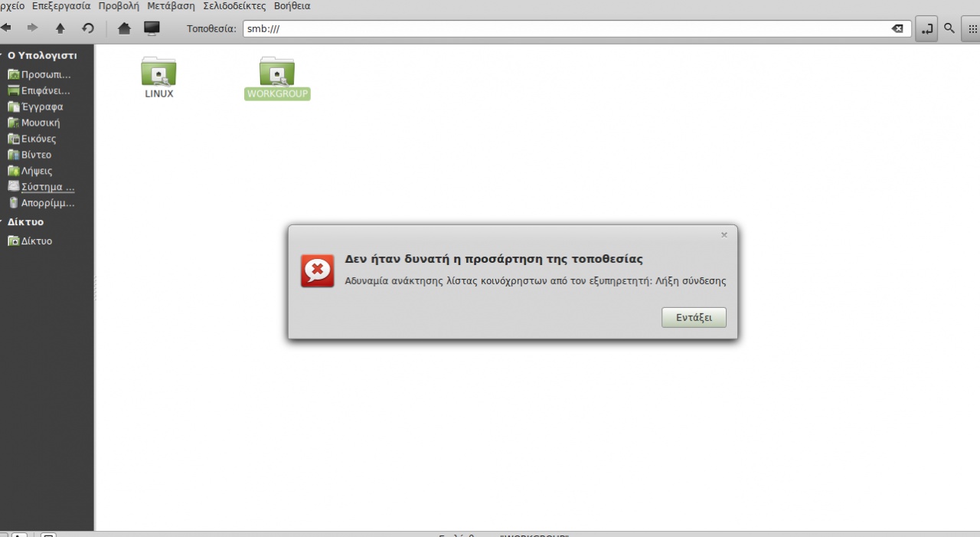This screenshot has height=537, width=980.
Task: Select the WORKGROUP network folder
Action: [x=277, y=77]
